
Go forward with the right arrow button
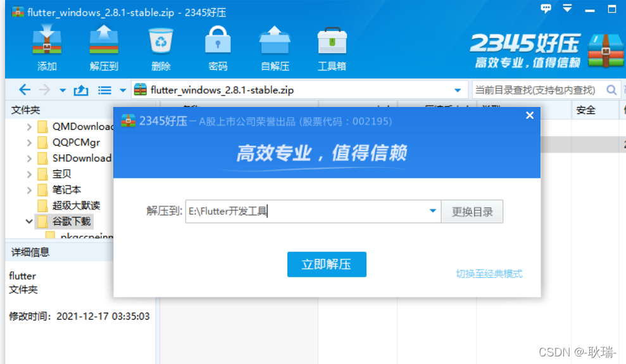[x=45, y=90]
